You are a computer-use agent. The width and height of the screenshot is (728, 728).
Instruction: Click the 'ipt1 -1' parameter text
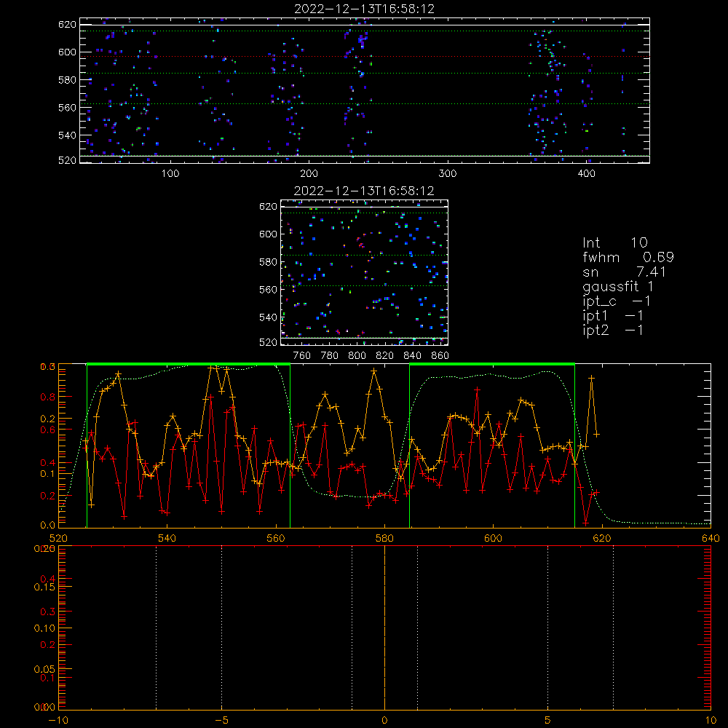click(x=613, y=316)
